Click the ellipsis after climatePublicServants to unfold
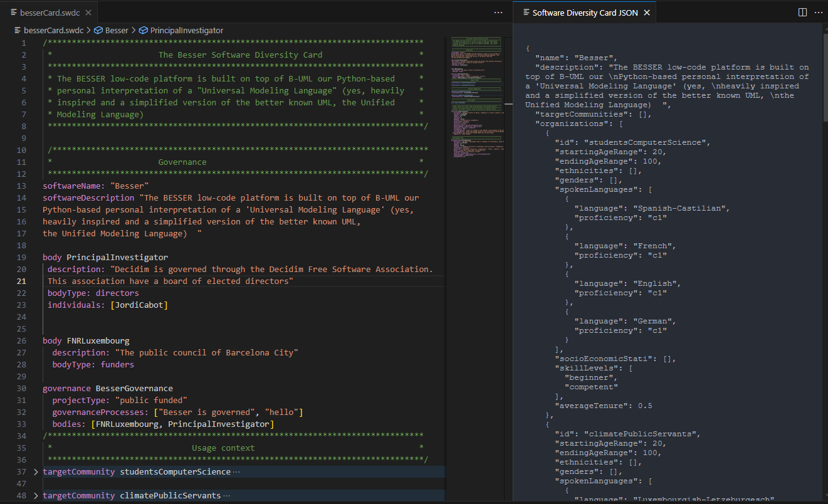This screenshot has height=504, width=828. [227, 496]
